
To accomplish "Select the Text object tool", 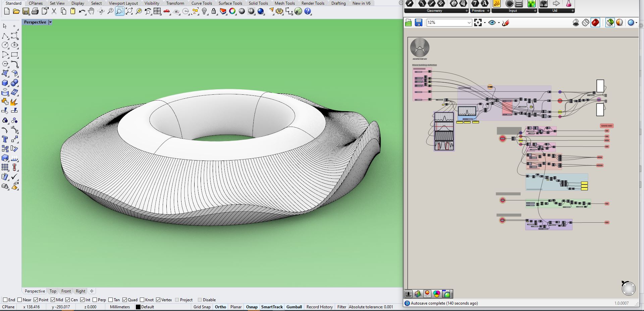I will pos(5,139).
